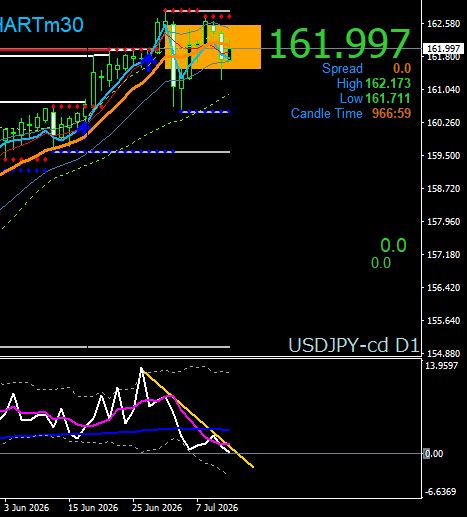
Task: Click the 161.040 price scale label
Action: (444, 90)
